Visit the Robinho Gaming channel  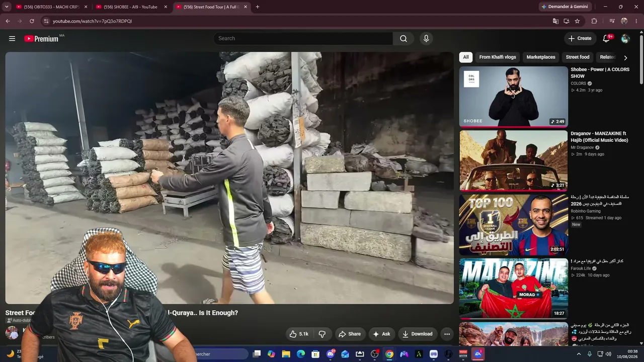(x=586, y=212)
